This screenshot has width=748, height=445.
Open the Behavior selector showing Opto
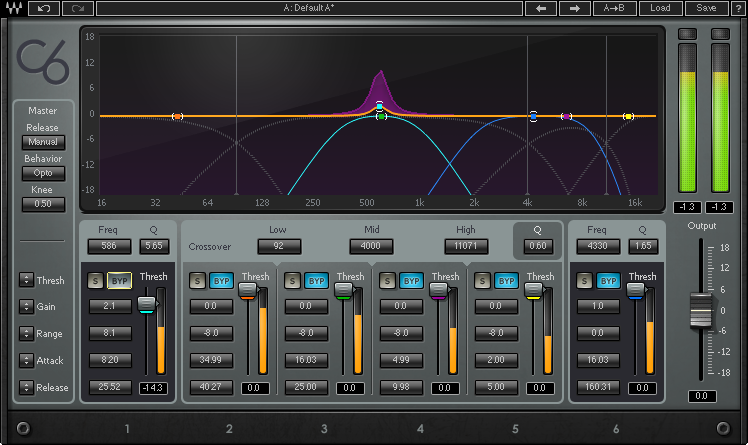pyautogui.click(x=43, y=173)
